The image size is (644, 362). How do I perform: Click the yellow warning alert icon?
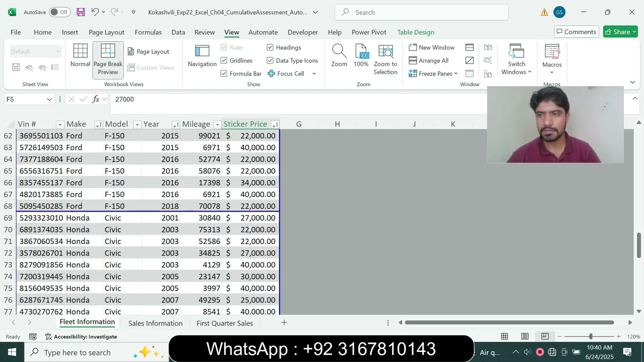[544, 12]
